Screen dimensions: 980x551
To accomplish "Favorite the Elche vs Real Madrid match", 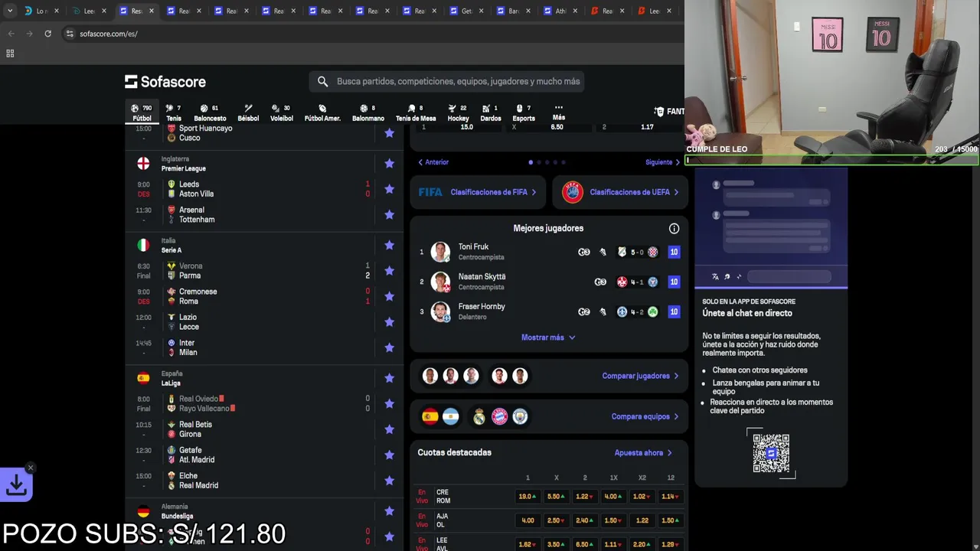I will click(x=389, y=481).
